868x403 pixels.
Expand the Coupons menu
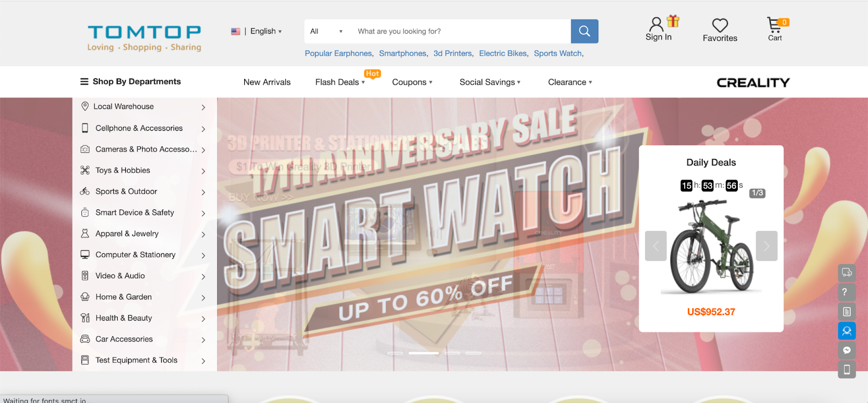coord(412,82)
